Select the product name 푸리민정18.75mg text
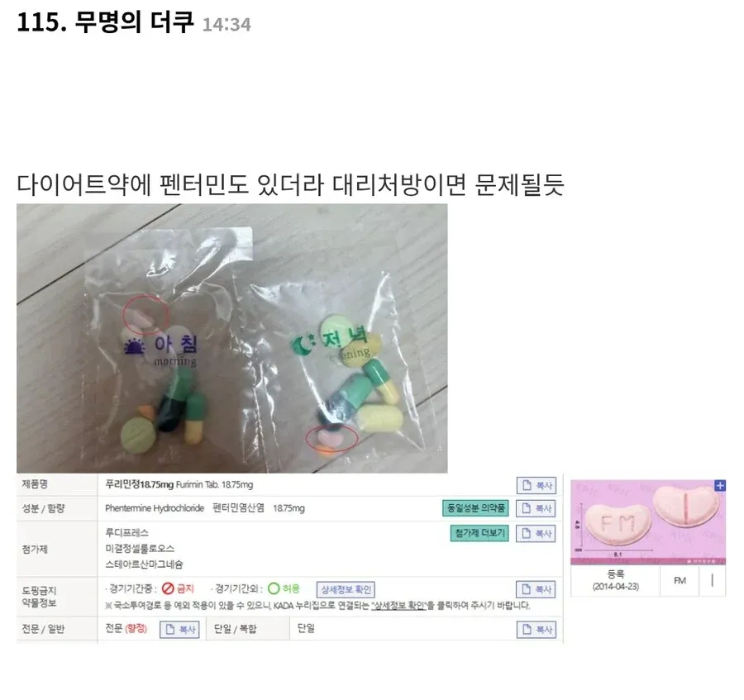The width and height of the screenshot is (744, 700). tap(139, 484)
